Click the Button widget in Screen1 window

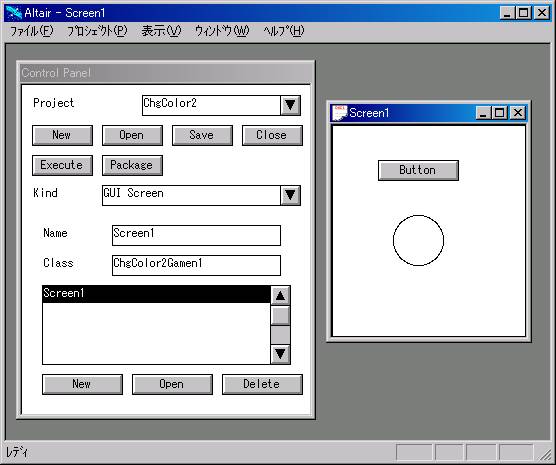click(418, 170)
